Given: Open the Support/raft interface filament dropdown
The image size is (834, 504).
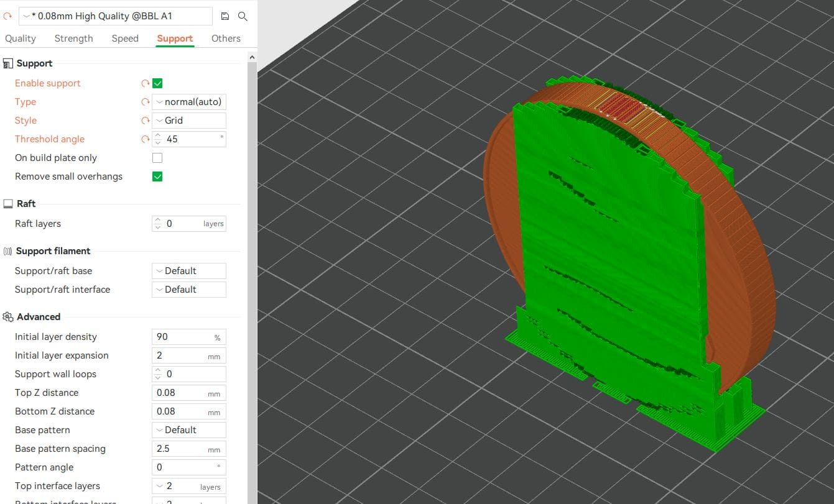Looking at the screenshot, I should point(189,290).
